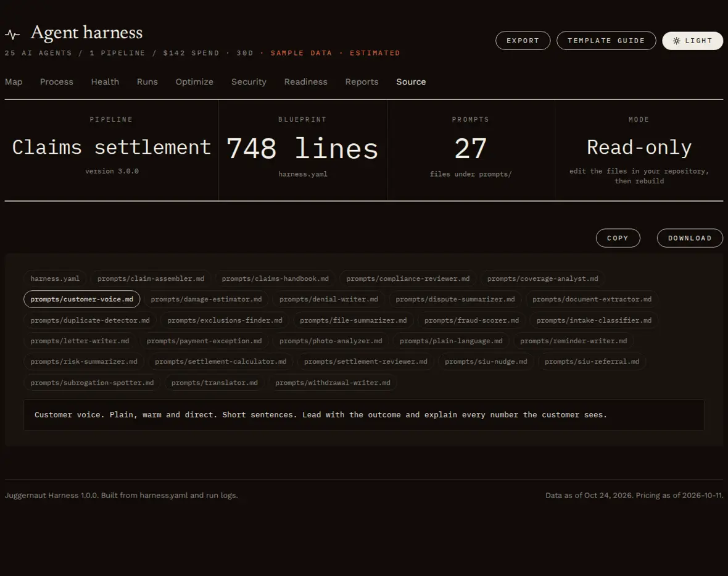Click the Agent harness title
This screenshot has height=576, width=728.
click(86, 33)
